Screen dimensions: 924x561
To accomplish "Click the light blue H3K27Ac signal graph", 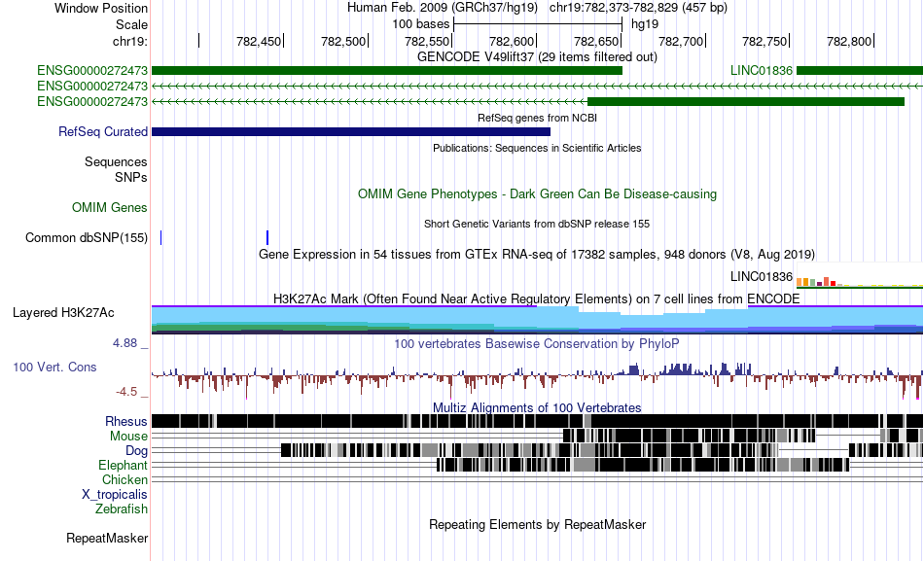I will (x=538, y=320).
